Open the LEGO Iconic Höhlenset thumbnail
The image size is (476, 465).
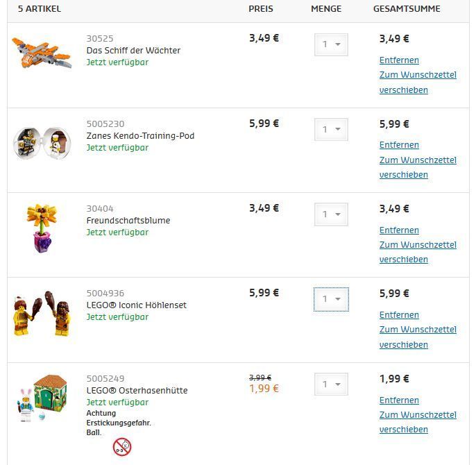click(x=42, y=313)
